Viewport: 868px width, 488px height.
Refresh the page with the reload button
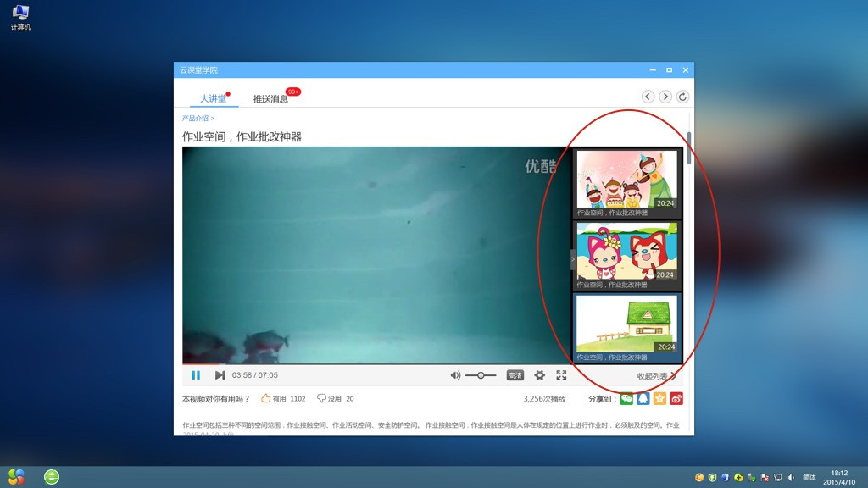[x=682, y=97]
